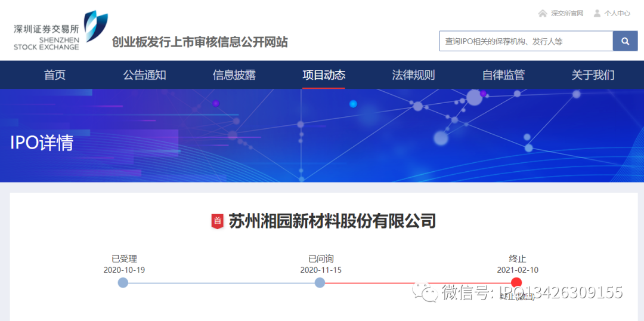Click the user icon beside 个人中心
Screen dimensions: 644x321
(597, 14)
